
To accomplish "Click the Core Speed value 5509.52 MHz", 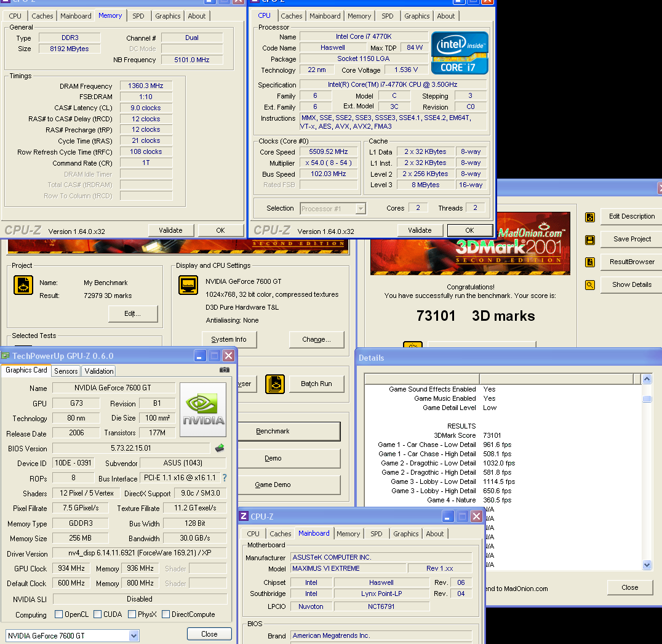I will click(329, 151).
